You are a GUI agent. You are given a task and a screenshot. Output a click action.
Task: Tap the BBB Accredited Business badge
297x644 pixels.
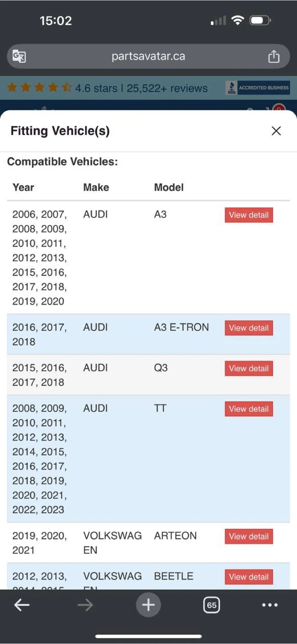[258, 88]
